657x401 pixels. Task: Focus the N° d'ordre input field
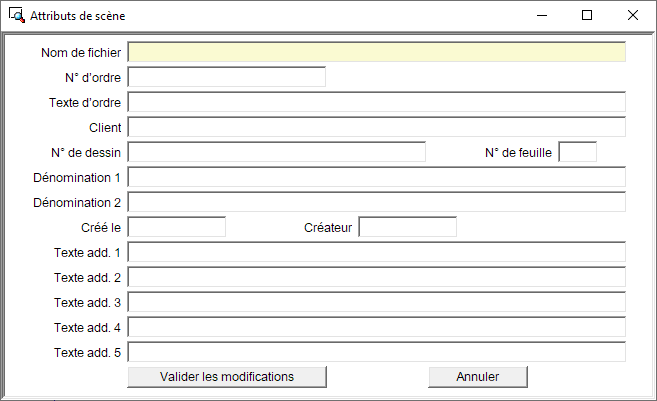click(226, 77)
